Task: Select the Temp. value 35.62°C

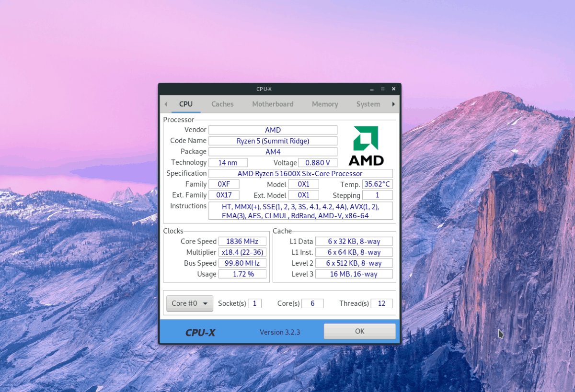Action: coord(378,184)
